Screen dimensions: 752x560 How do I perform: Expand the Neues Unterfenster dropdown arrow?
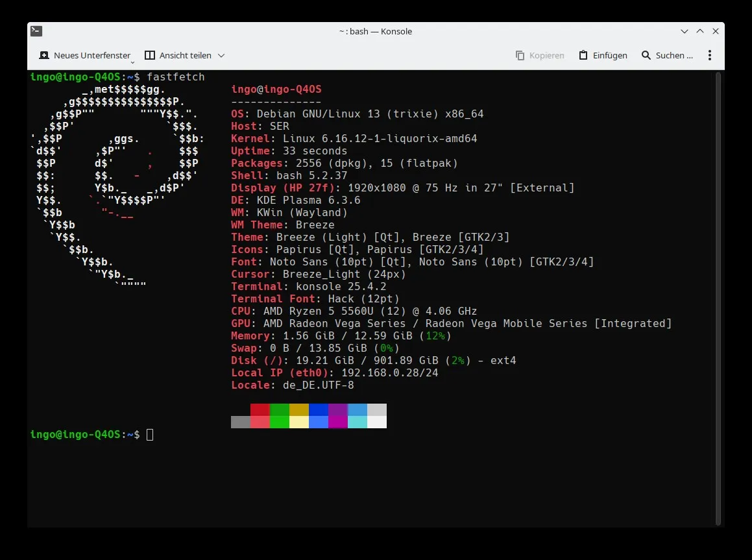click(x=133, y=62)
